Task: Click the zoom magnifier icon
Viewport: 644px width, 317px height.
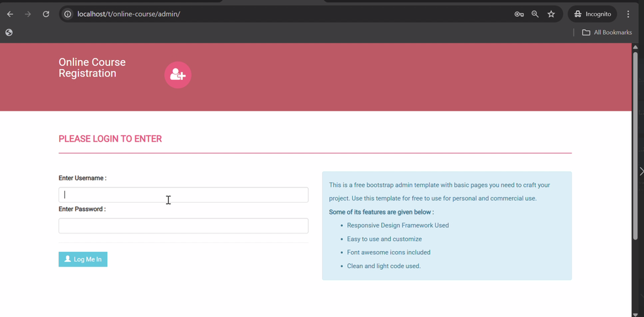Action: coord(535,14)
